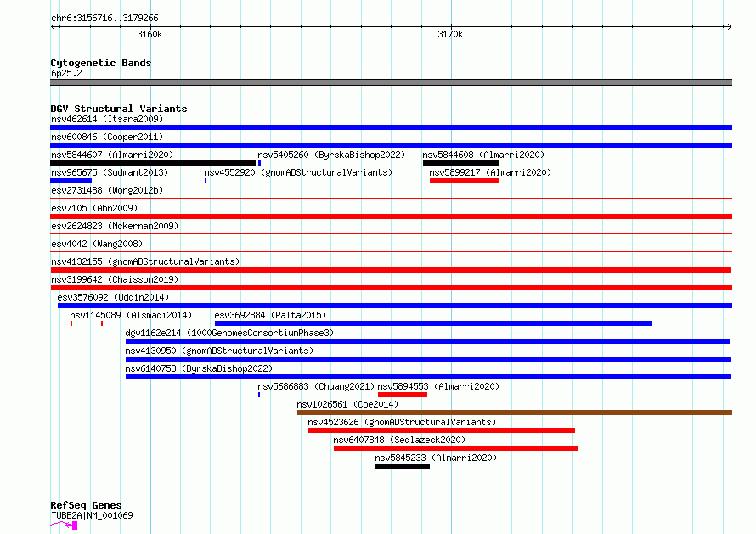Click nsv4132155 (gnomADStructuralVariants) label

point(145,261)
